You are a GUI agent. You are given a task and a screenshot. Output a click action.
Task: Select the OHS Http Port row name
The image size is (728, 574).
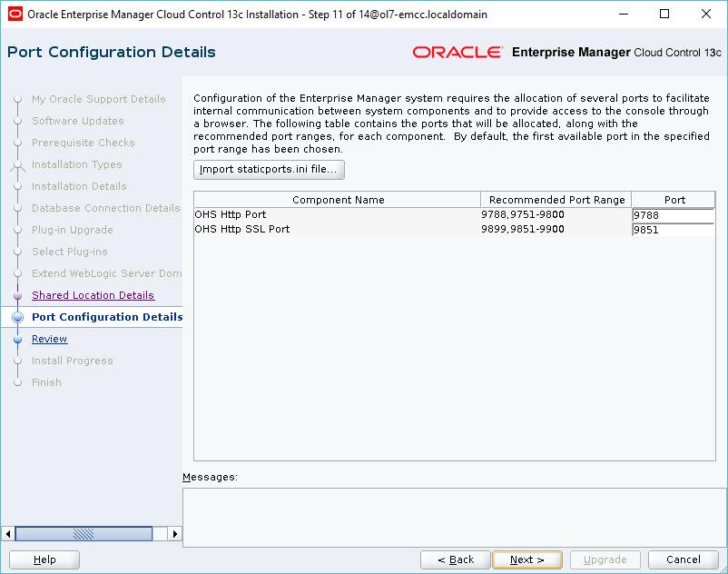click(x=231, y=214)
